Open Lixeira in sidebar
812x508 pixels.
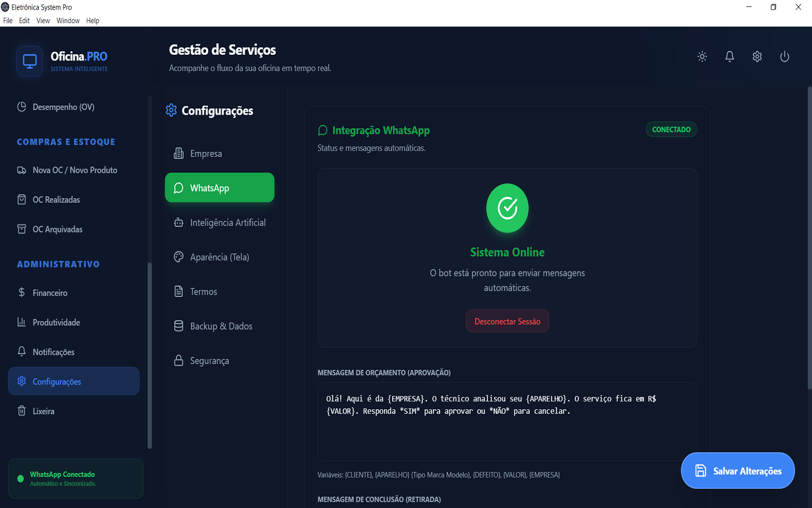tap(74, 411)
